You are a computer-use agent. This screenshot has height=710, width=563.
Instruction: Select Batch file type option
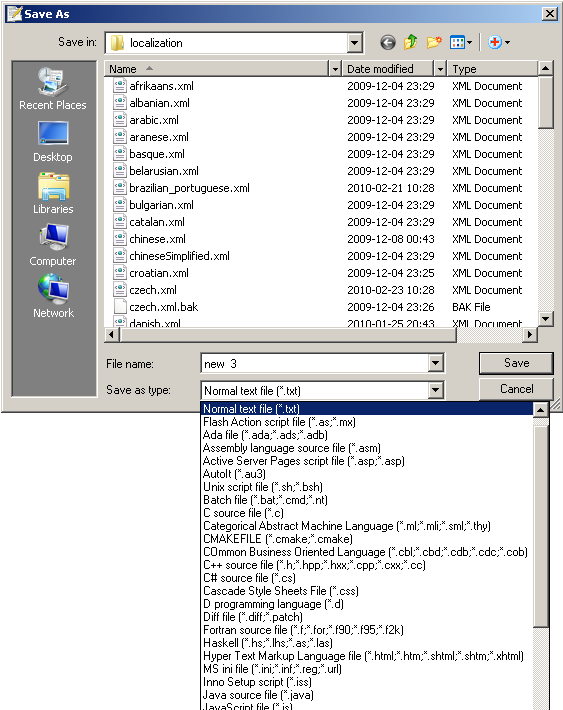(x=265, y=500)
